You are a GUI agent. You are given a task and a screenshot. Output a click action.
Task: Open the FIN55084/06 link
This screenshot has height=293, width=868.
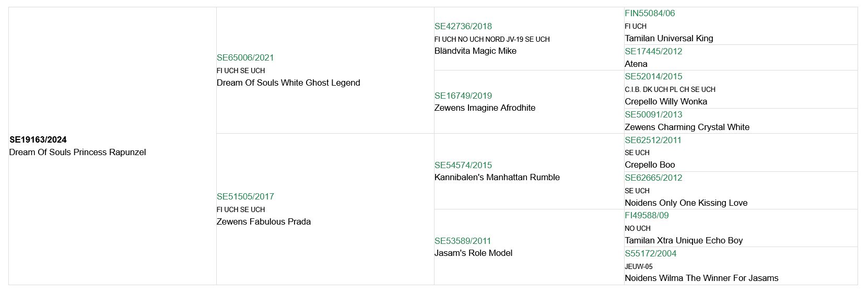[x=649, y=14]
